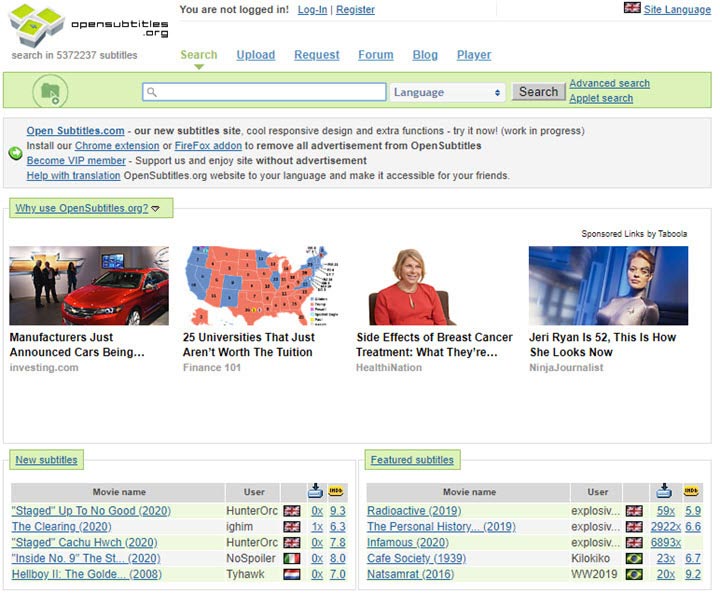Open Cafe Society (1939) subtitle
720x593 pixels.
coord(416,559)
